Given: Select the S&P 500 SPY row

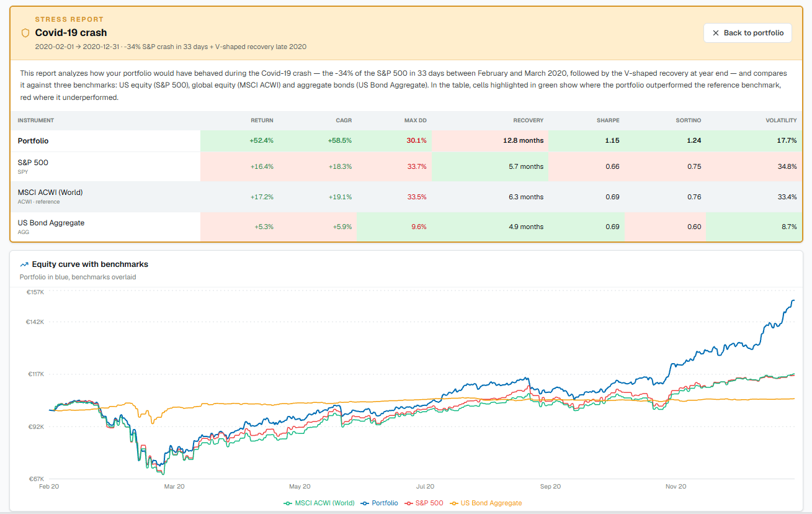Looking at the screenshot, I should point(406,166).
